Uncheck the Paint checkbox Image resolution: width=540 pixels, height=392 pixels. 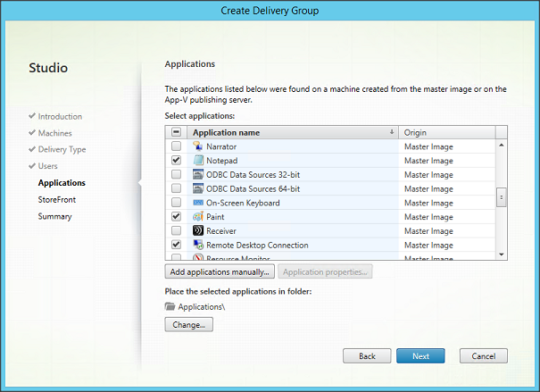tap(176, 216)
